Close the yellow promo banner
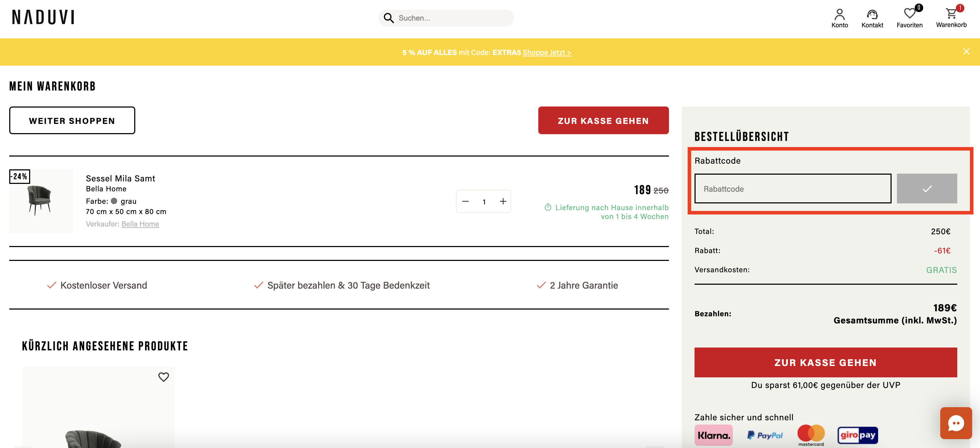 click(966, 52)
